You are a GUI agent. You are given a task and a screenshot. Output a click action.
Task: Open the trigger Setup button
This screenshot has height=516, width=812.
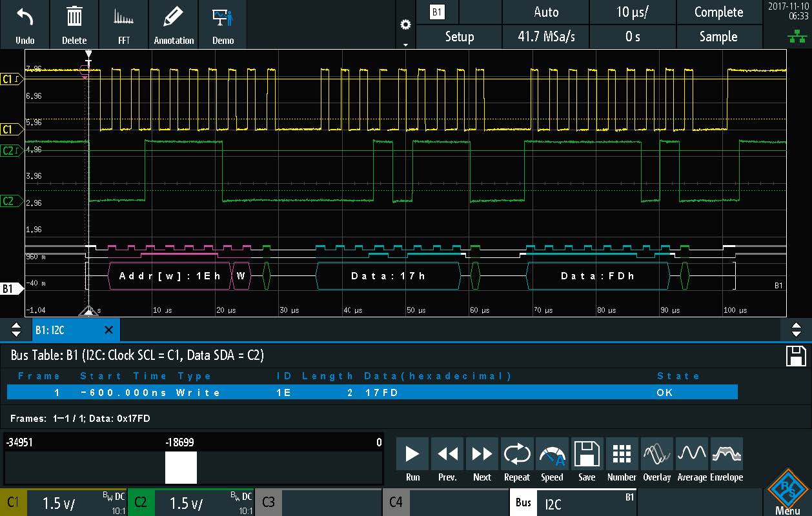click(x=459, y=37)
